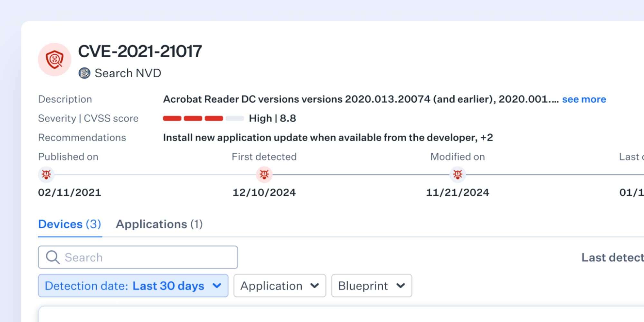Click the Last detected column header

click(612, 257)
